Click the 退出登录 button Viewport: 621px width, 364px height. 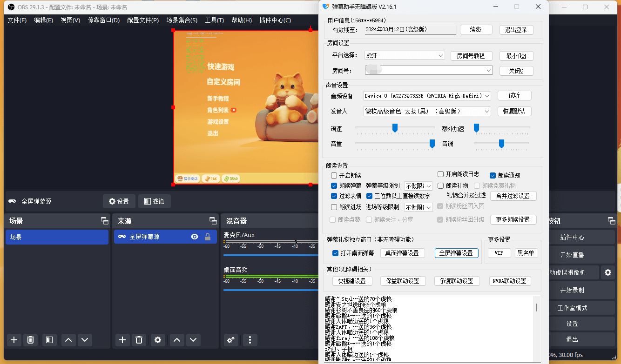coord(516,29)
